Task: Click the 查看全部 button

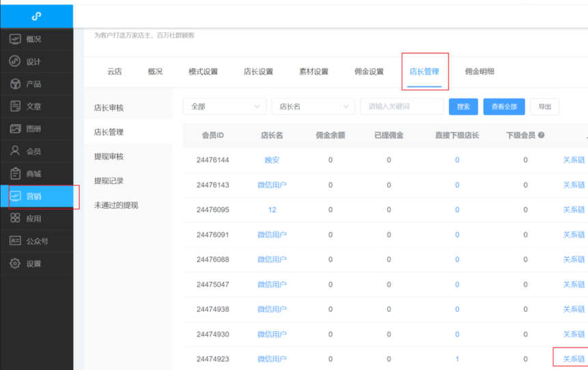Action: tap(504, 107)
